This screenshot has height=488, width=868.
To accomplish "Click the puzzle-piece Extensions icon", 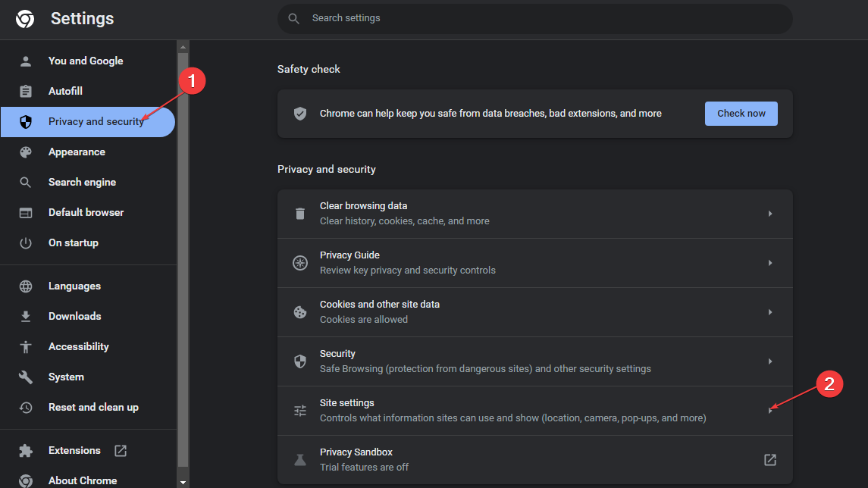I will tap(26, 451).
